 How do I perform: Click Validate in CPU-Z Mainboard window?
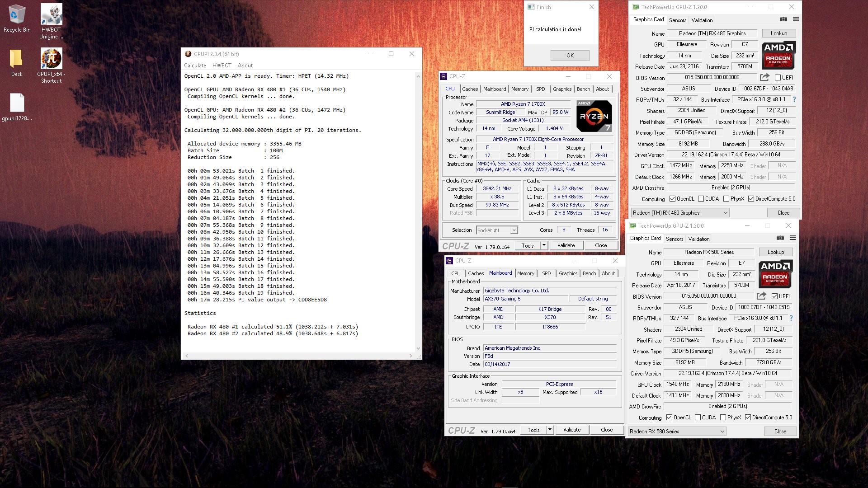click(x=571, y=430)
